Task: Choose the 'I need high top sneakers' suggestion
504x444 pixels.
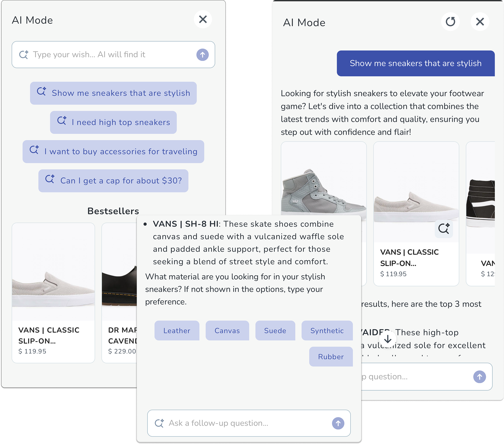Action: click(113, 122)
